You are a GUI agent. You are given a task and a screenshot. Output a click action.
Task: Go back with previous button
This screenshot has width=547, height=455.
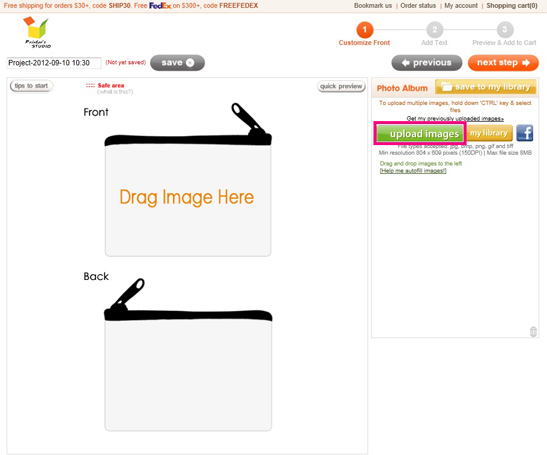427,63
